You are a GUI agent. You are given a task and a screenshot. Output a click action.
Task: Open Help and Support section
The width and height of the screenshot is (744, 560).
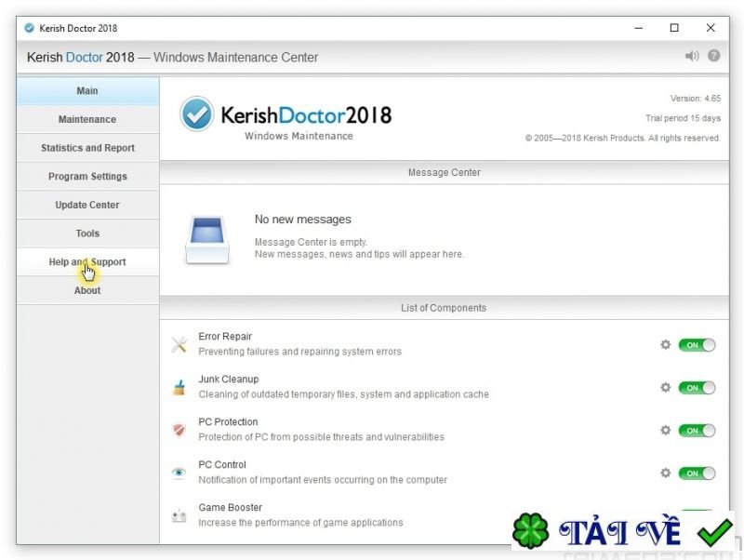coord(87,261)
